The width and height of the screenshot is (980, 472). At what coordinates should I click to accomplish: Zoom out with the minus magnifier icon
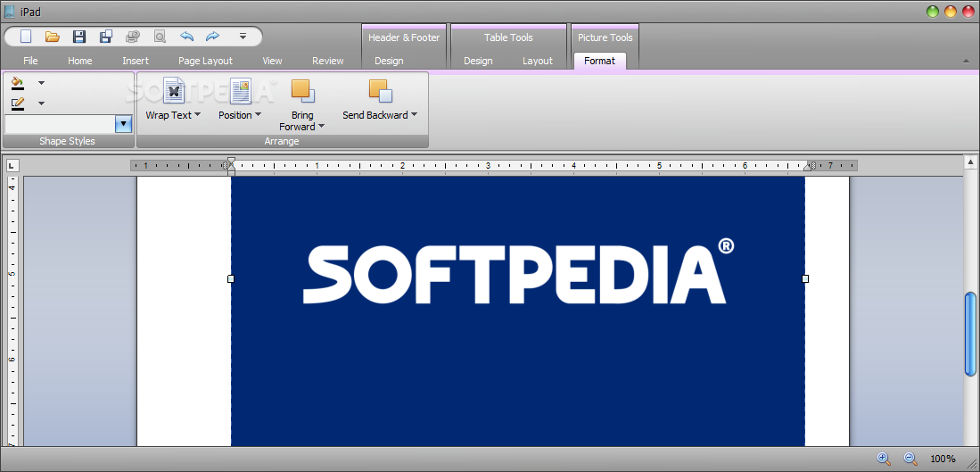coord(910,459)
